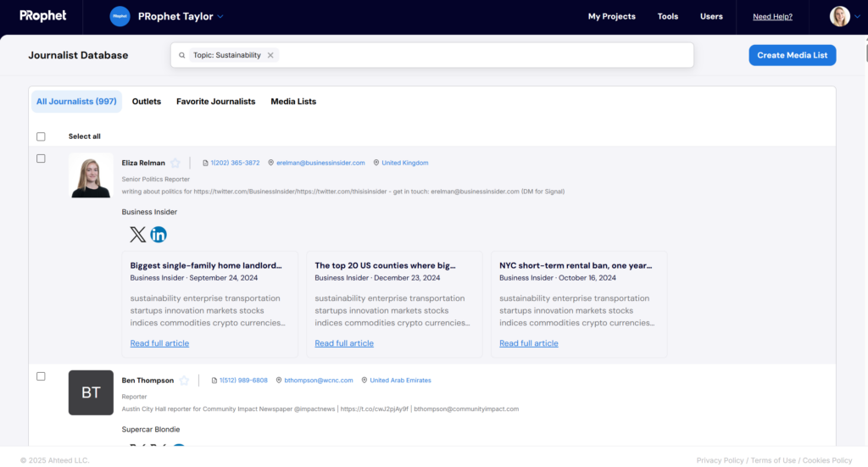The height and width of the screenshot is (467, 868).
Task: Click the Privacy Policy footer link
Action: click(720, 460)
